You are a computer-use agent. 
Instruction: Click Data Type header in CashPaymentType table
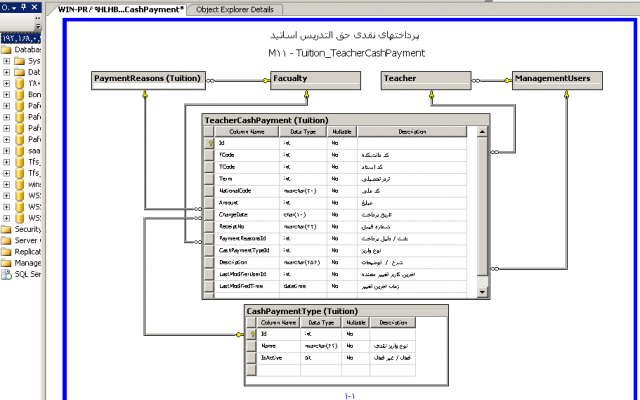coord(321,322)
